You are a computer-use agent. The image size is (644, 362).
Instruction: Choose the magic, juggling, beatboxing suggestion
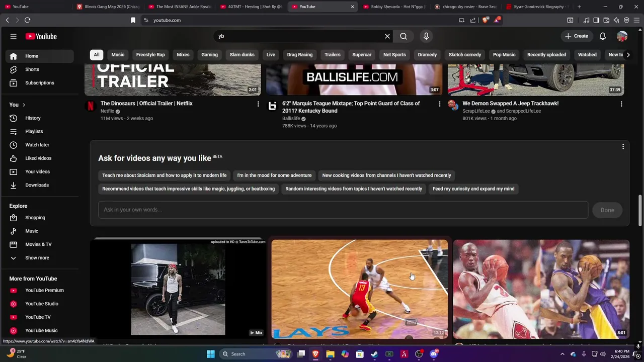pyautogui.click(x=189, y=189)
